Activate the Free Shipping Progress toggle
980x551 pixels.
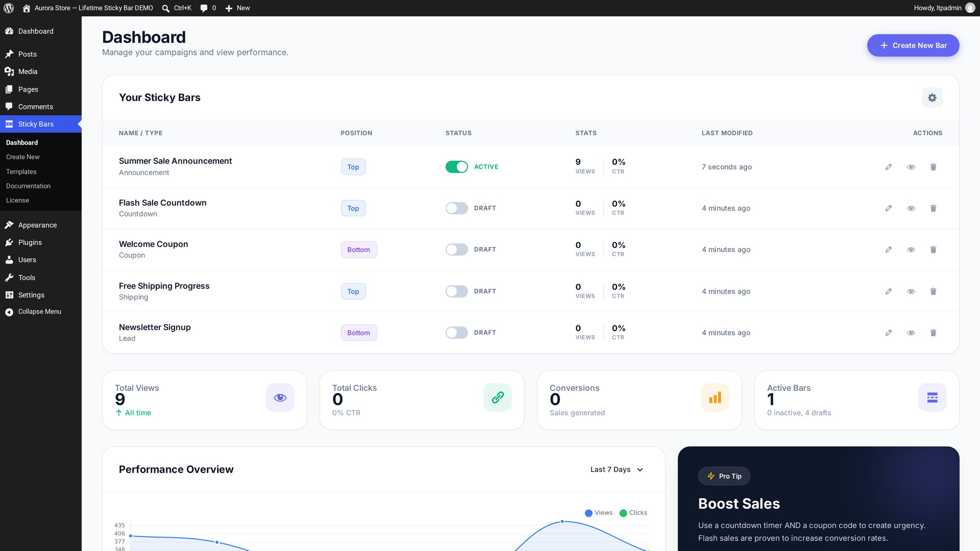tap(457, 292)
